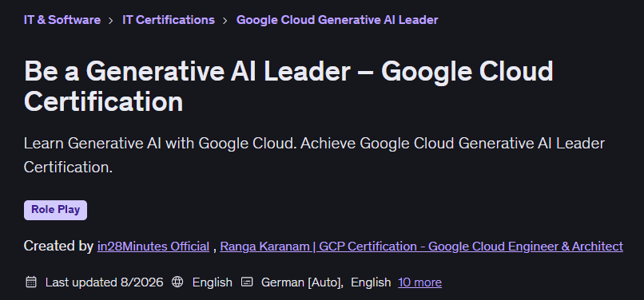The height and width of the screenshot is (300, 644).
Task: Click the calendar last-updated icon
Action: coord(31,282)
